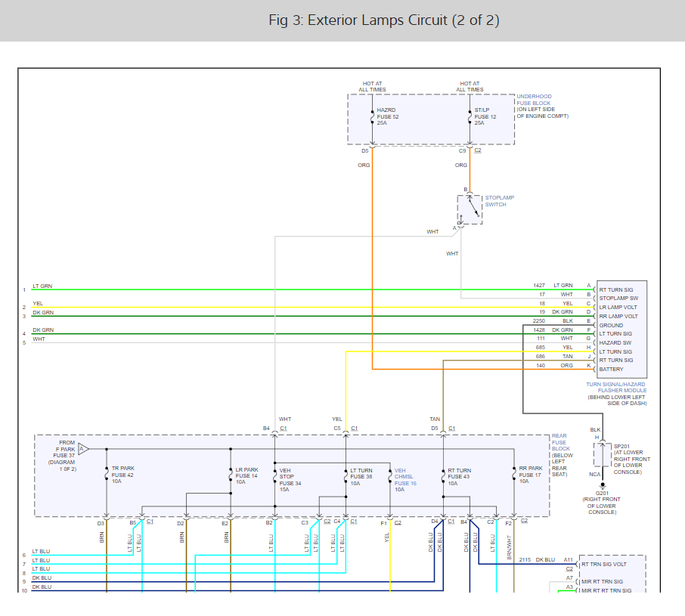Click the C2 connector label beside C9
This screenshot has width=685, height=616.
(x=477, y=150)
